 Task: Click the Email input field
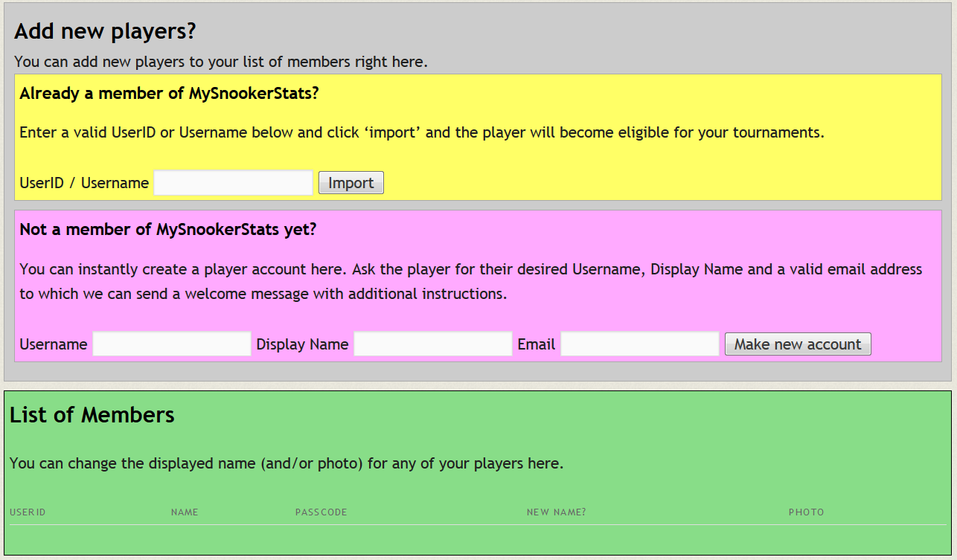pos(640,344)
